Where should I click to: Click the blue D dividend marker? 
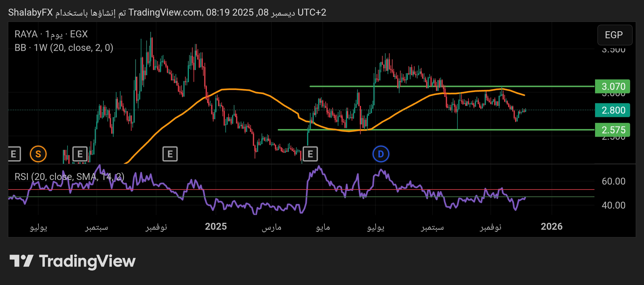pyautogui.click(x=381, y=154)
